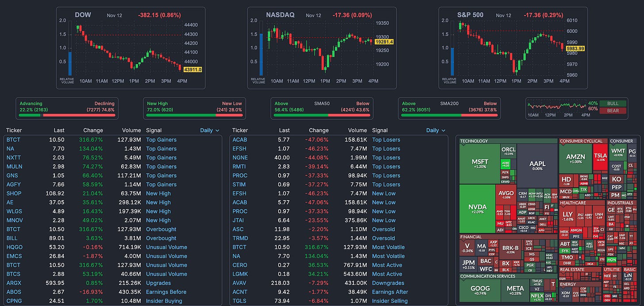Select the BRK-B tile in heatmap

pyautogui.click(x=511, y=250)
